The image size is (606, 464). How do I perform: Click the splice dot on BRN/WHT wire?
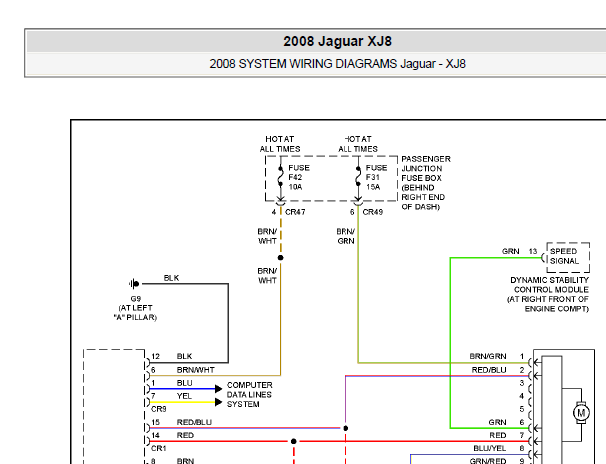tap(281, 258)
